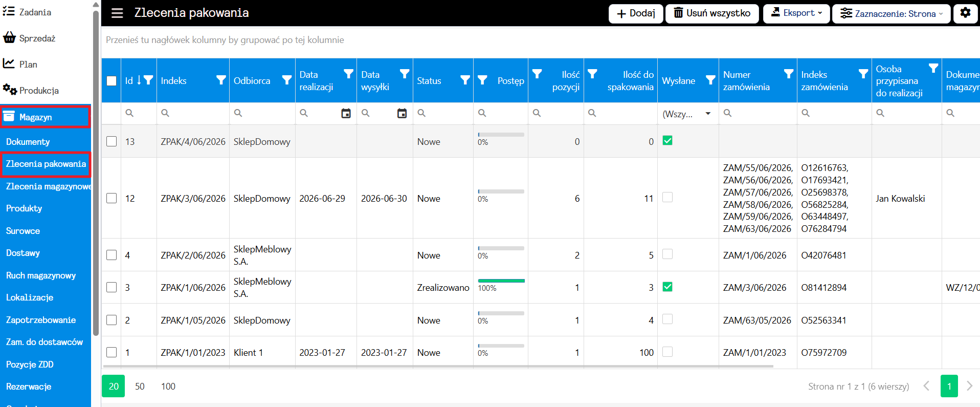Select row checkbox for ZPAK/1/05/2026

(x=112, y=320)
